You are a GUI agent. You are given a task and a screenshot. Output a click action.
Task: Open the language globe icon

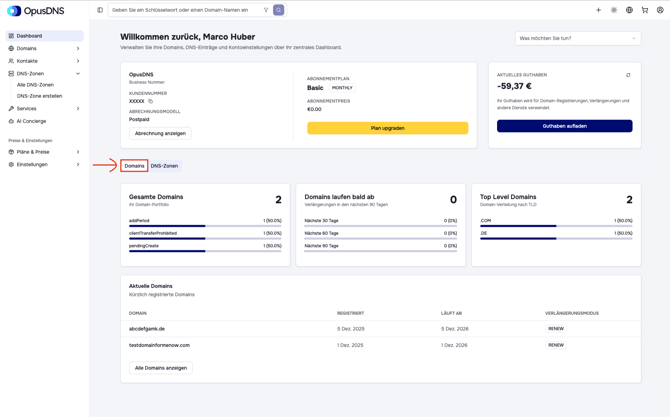tap(629, 10)
